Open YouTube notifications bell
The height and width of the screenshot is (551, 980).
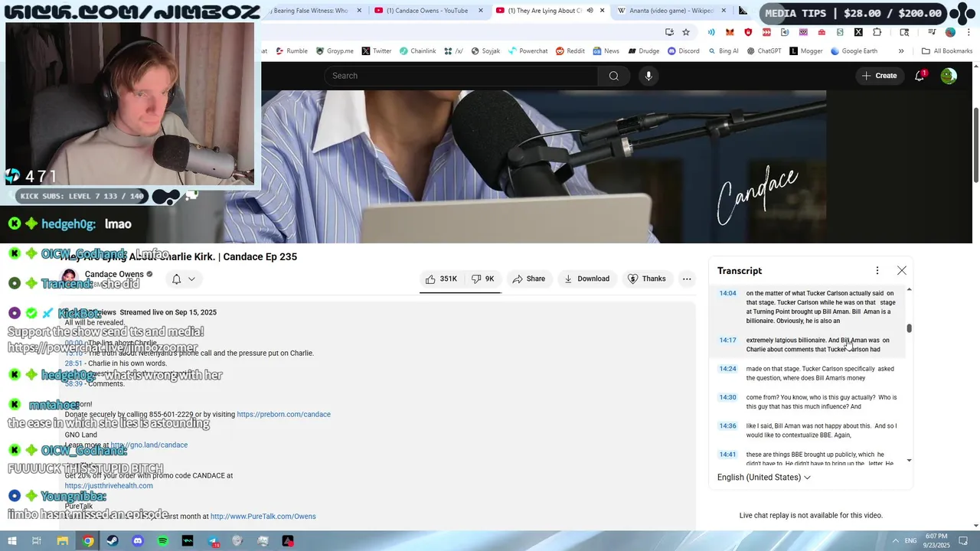[920, 76]
